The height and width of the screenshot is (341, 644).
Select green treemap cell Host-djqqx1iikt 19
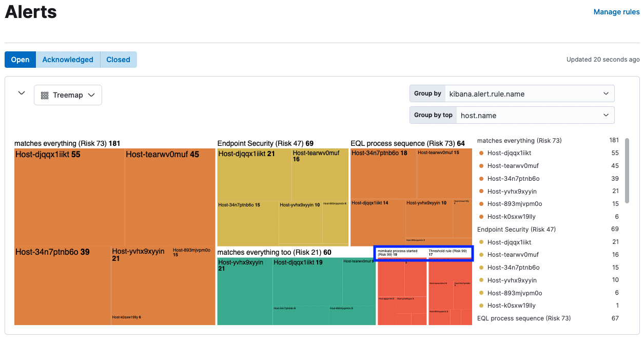click(x=307, y=281)
